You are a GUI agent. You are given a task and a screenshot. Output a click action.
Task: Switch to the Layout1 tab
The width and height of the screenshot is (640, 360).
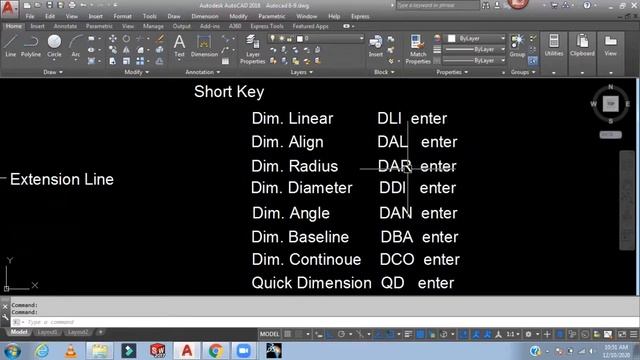click(x=47, y=332)
